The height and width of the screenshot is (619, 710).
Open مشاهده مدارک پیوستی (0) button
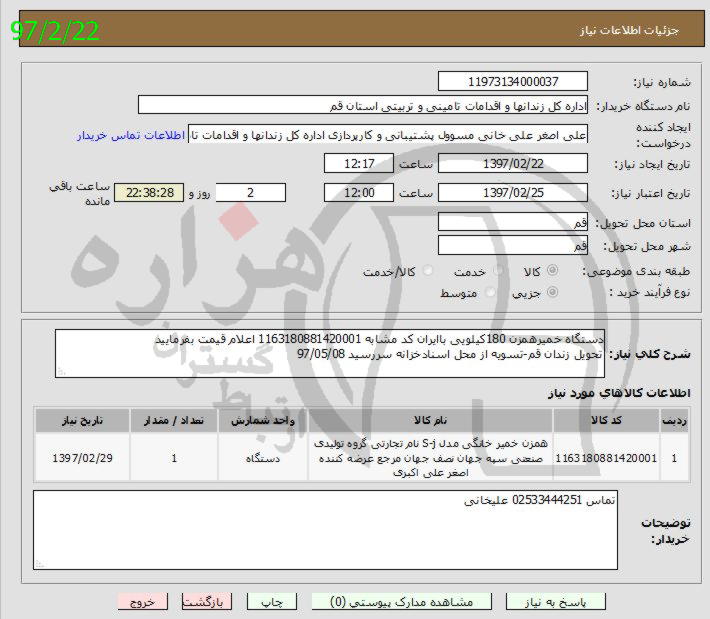tap(402, 602)
